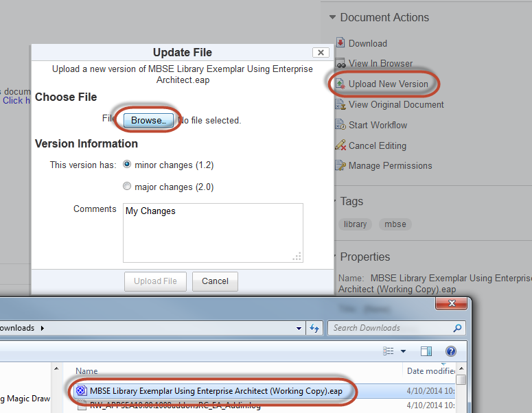Viewport: 532px width, 413px height.
Task: Click the file list scrollbar up arrow
Action: [461, 368]
